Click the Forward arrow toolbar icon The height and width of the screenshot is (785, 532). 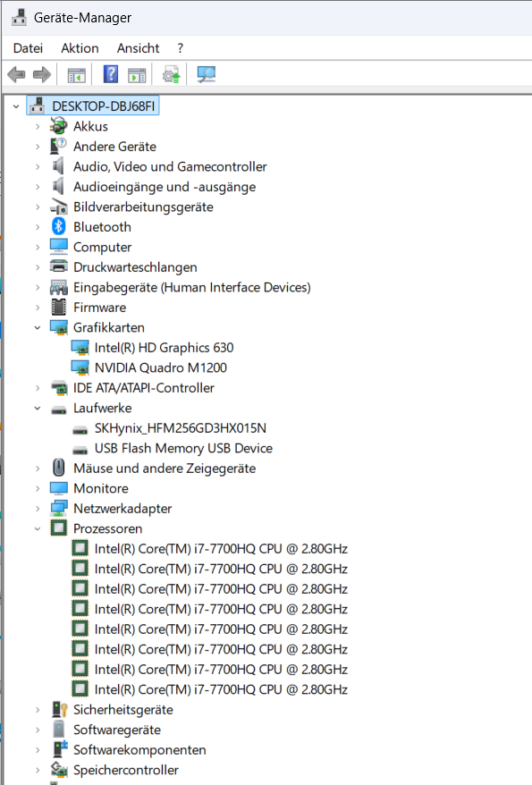click(x=41, y=74)
